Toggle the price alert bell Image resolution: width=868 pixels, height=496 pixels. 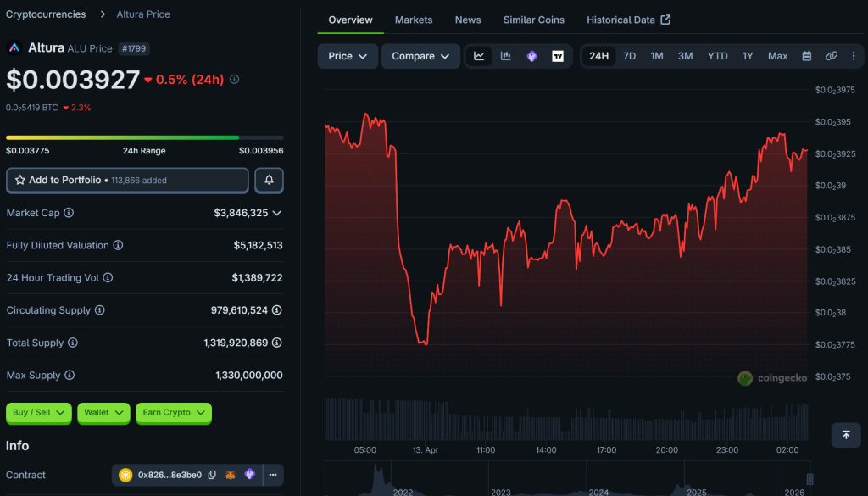coord(269,180)
